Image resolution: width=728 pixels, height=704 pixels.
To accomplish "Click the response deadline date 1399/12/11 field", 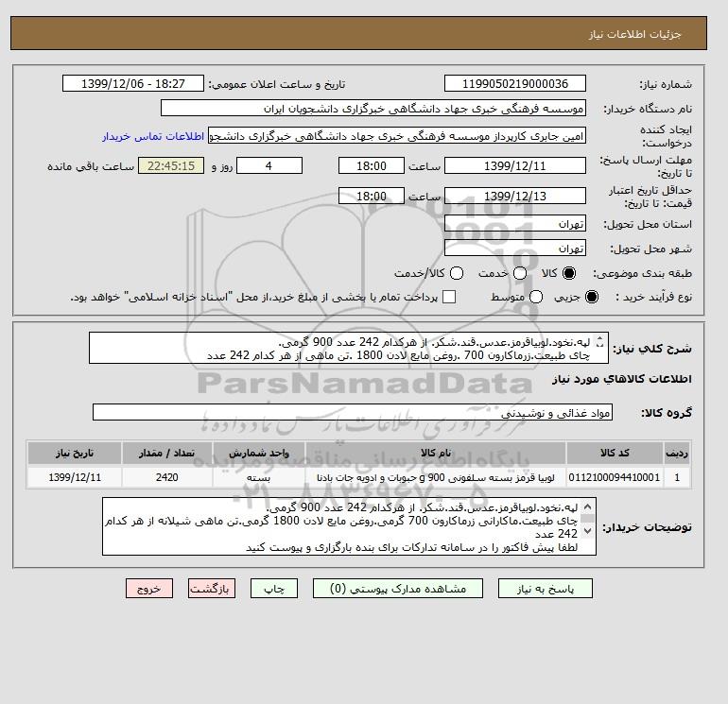I will tap(515, 165).
